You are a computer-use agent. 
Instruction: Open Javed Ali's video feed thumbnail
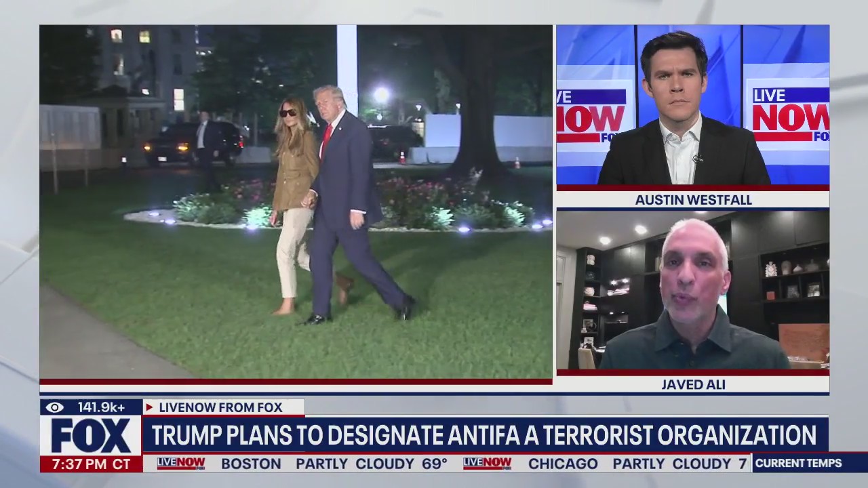[692, 291]
